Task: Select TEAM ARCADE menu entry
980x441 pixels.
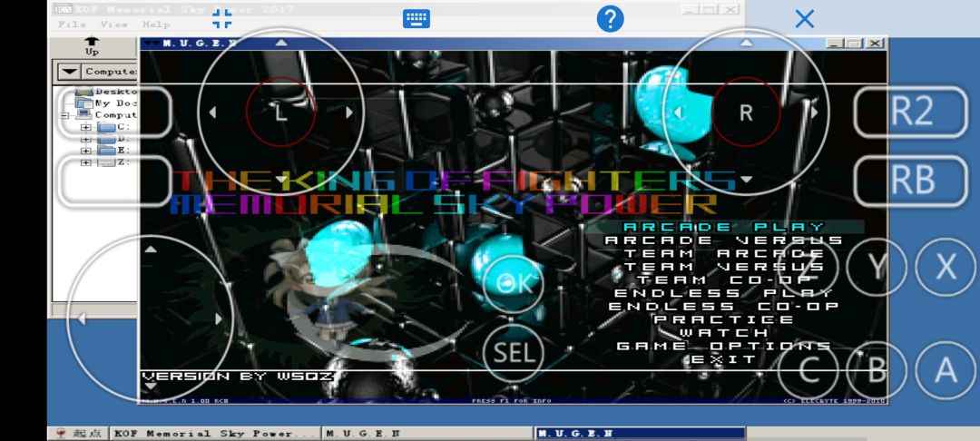Action: coord(724,253)
